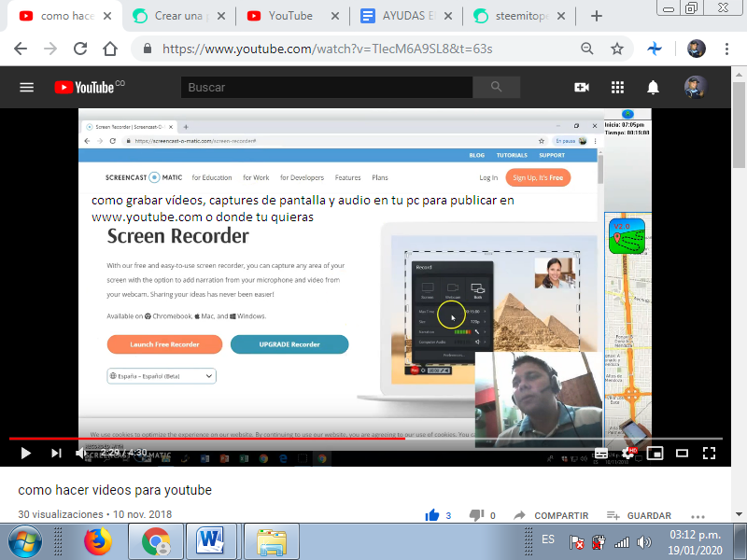Activate miniplayer mode
This screenshot has width=747, height=560.
pyautogui.click(x=655, y=453)
